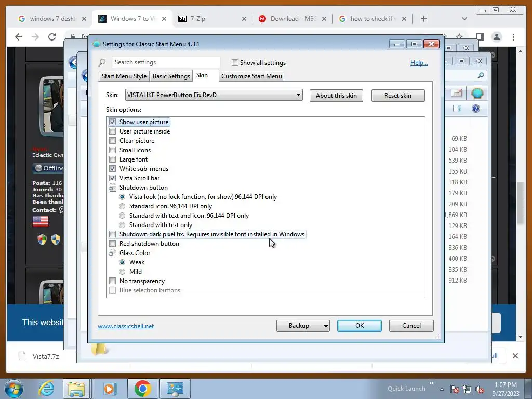The image size is (532, 399).
Task: Show hidden system tray icons arrow
Action: click(442, 389)
